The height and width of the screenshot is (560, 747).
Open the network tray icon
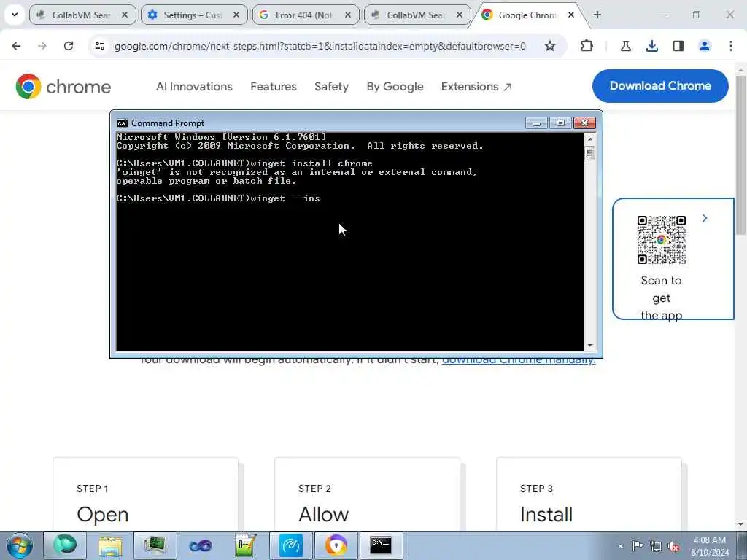click(x=656, y=546)
